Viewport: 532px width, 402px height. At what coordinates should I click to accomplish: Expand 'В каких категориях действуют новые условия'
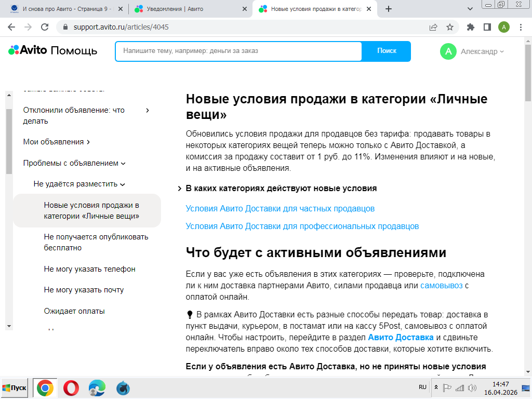(281, 188)
